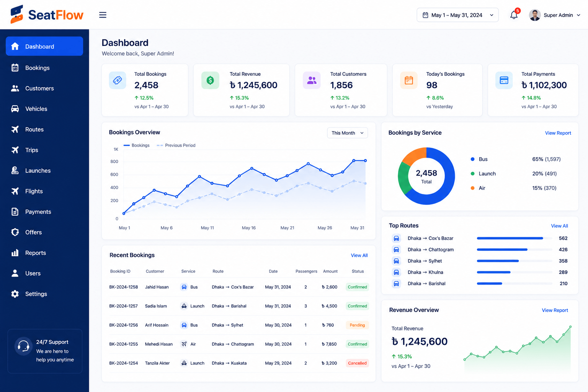588x392 pixels.
Task: Open Trips in the sidebar
Action: [x=44, y=150]
